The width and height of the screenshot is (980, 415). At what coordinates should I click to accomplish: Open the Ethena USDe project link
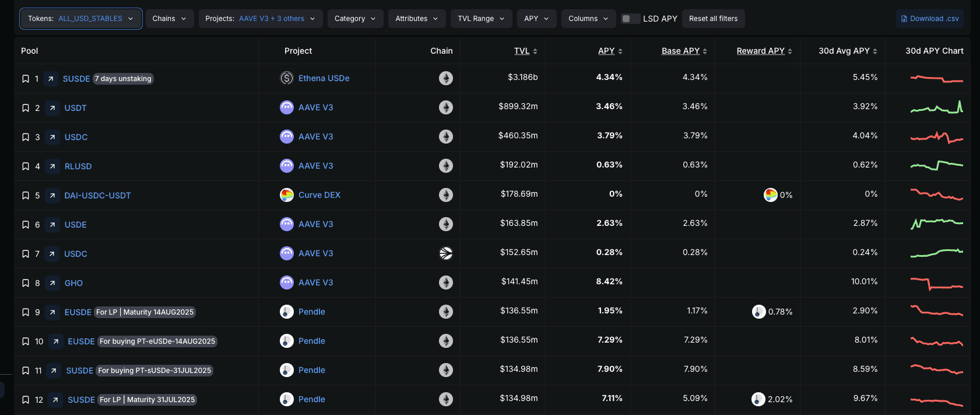324,78
